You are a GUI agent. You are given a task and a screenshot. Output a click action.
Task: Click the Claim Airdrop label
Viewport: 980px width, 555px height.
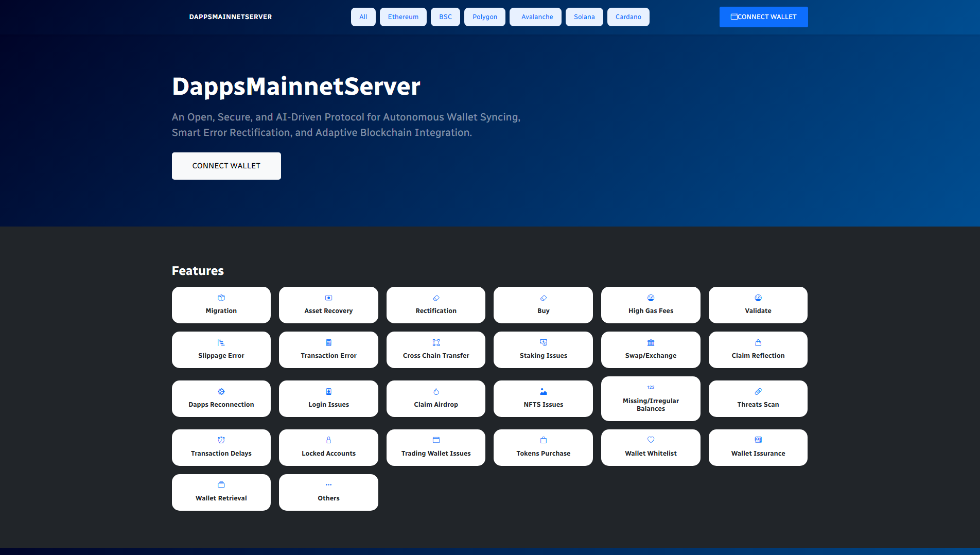click(x=436, y=405)
